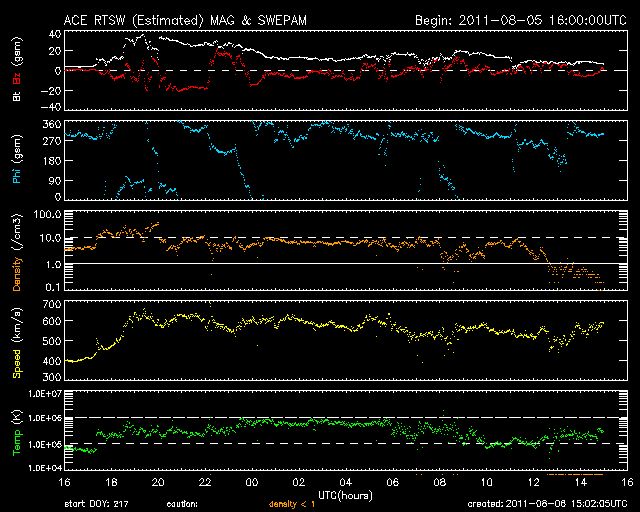This screenshot has width=640, height=512.
Task: Click the '-40' tick on Bt Bz axis
Action: 51,107
